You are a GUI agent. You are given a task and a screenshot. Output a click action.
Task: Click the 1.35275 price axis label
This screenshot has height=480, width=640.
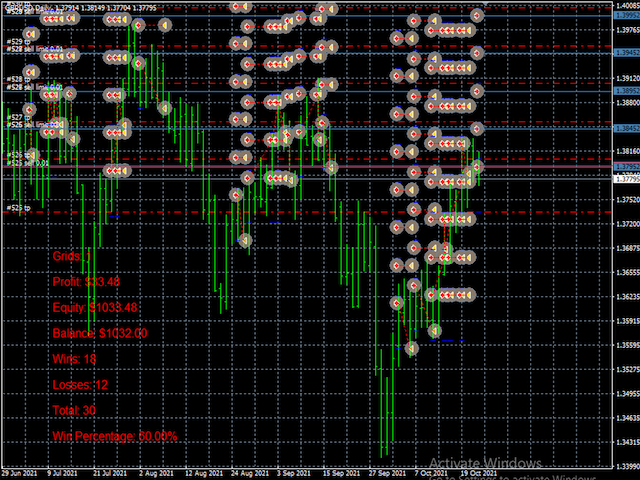pyautogui.click(x=627, y=369)
